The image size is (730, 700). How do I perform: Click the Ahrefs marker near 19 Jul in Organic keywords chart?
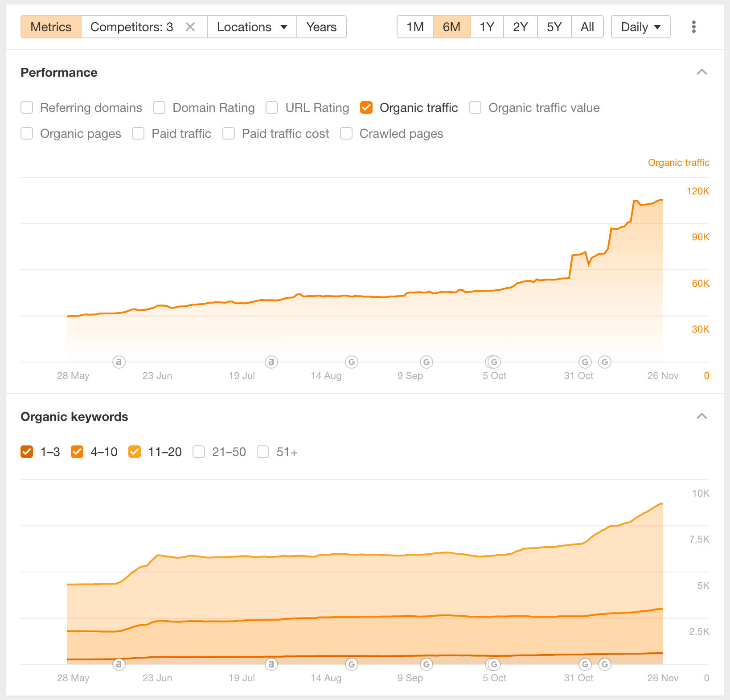click(x=271, y=664)
